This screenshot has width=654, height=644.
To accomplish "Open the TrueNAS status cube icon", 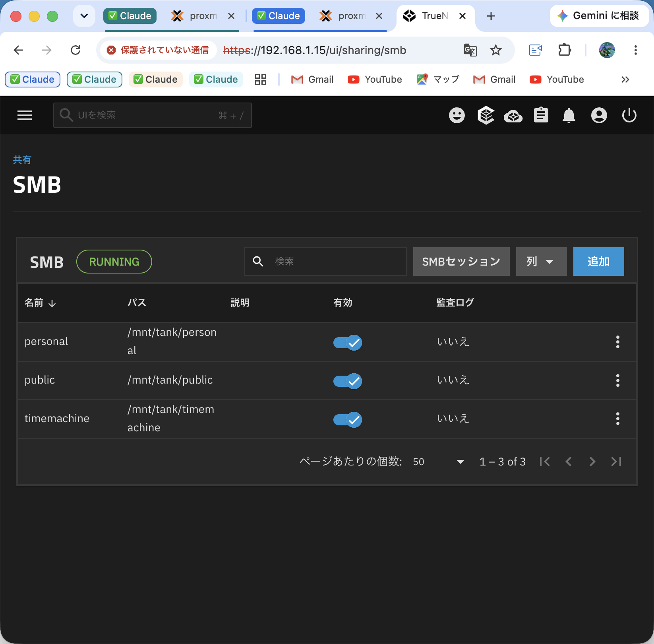I will (486, 116).
